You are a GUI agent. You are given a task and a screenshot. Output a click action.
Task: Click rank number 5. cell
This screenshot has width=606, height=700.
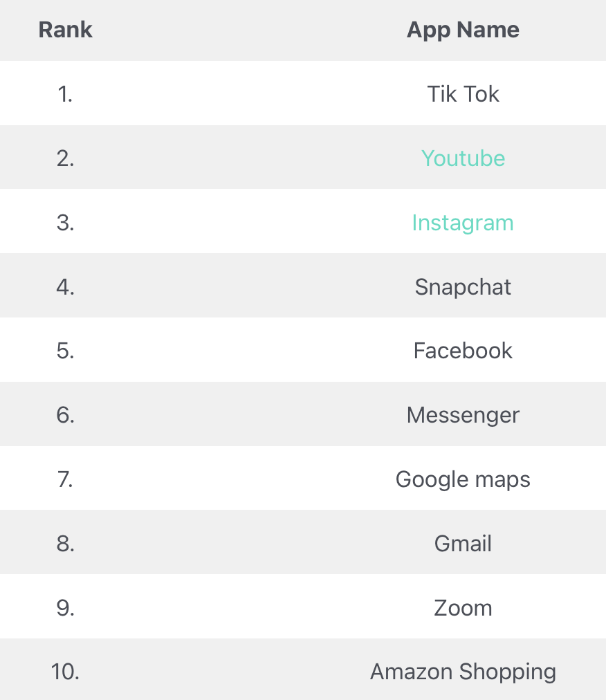pos(65,351)
